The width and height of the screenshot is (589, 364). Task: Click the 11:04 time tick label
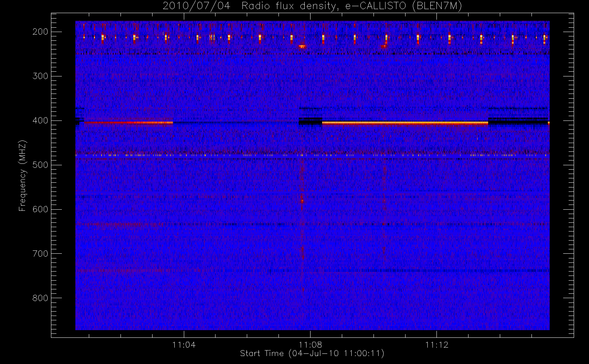pyautogui.click(x=184, y=345)
